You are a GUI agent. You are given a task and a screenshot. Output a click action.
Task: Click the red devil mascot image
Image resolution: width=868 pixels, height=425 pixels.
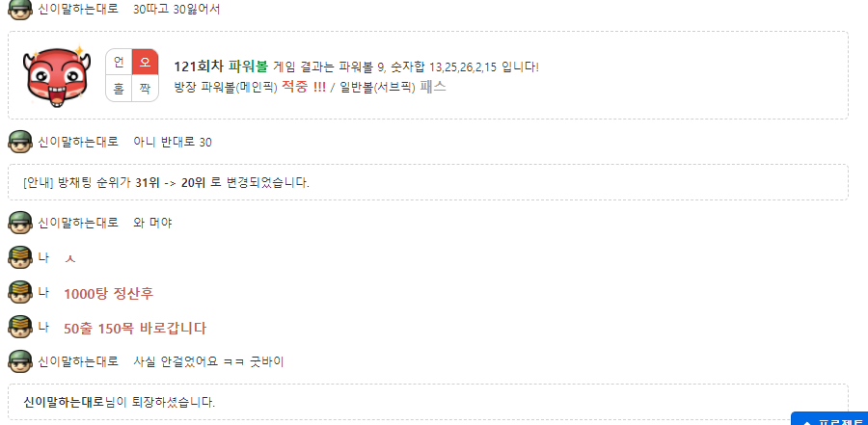56,76
